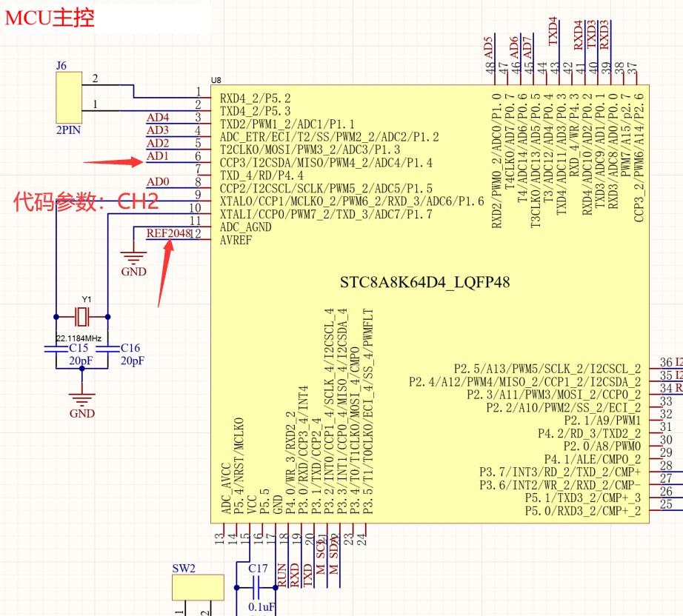Select the REF2048 net label
683x616 pixels.
169,233
